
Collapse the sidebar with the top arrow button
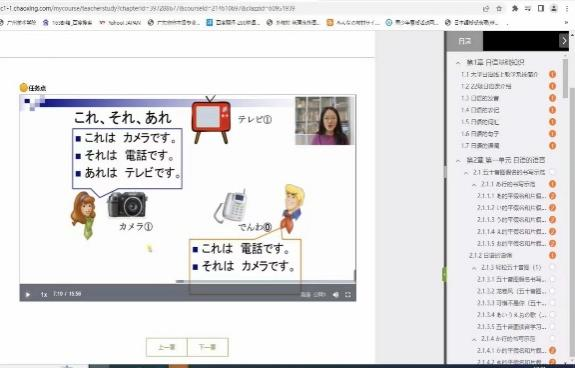point(564,41)
